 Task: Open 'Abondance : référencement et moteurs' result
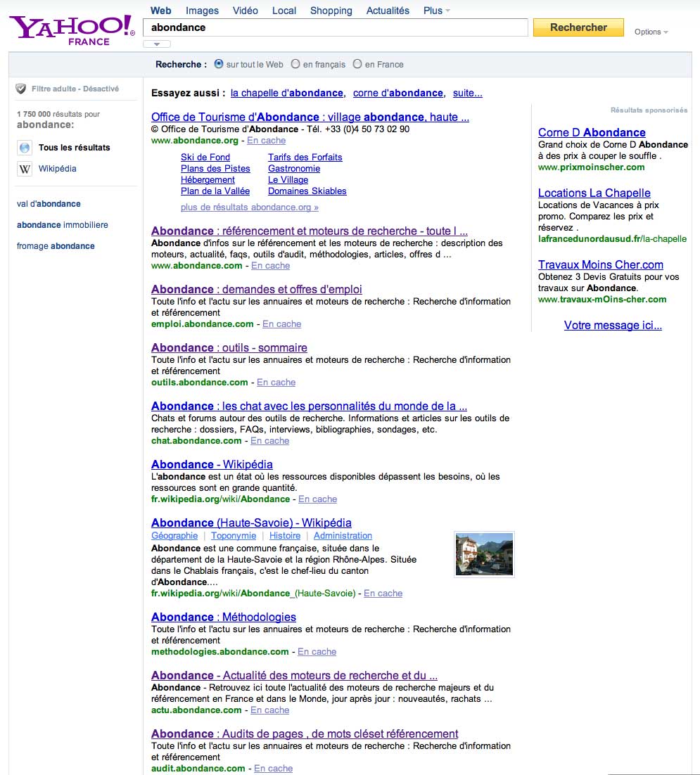pos(310,231)
